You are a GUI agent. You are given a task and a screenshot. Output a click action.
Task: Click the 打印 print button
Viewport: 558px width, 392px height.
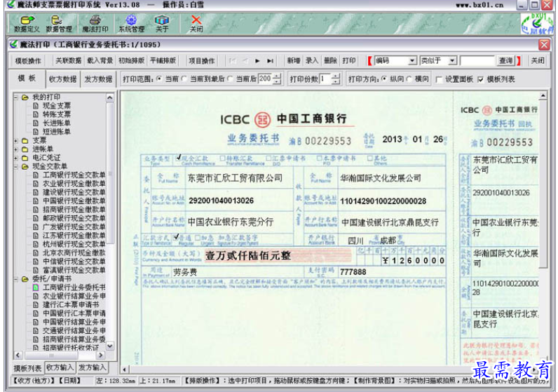point(349,60)
